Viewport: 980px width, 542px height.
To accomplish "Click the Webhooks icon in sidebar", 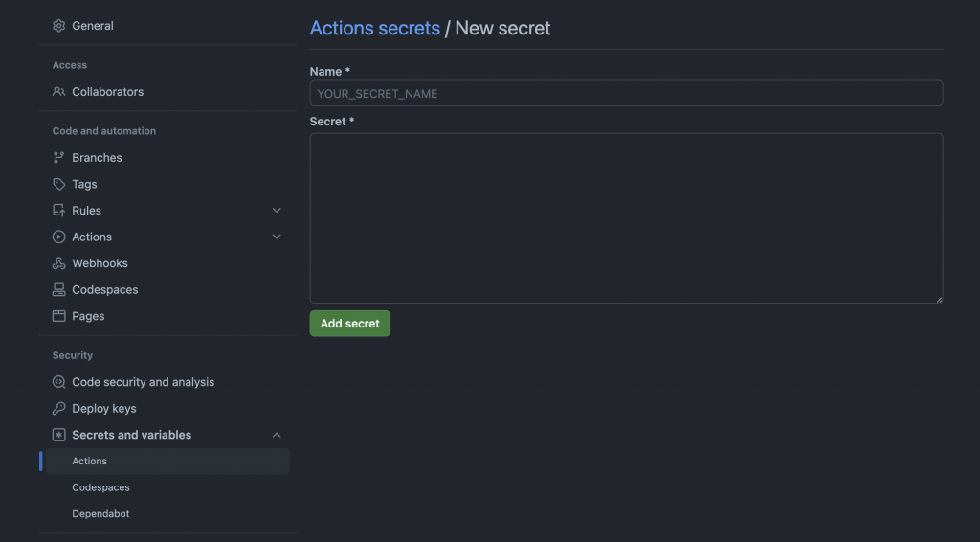I will coord(59,263).
